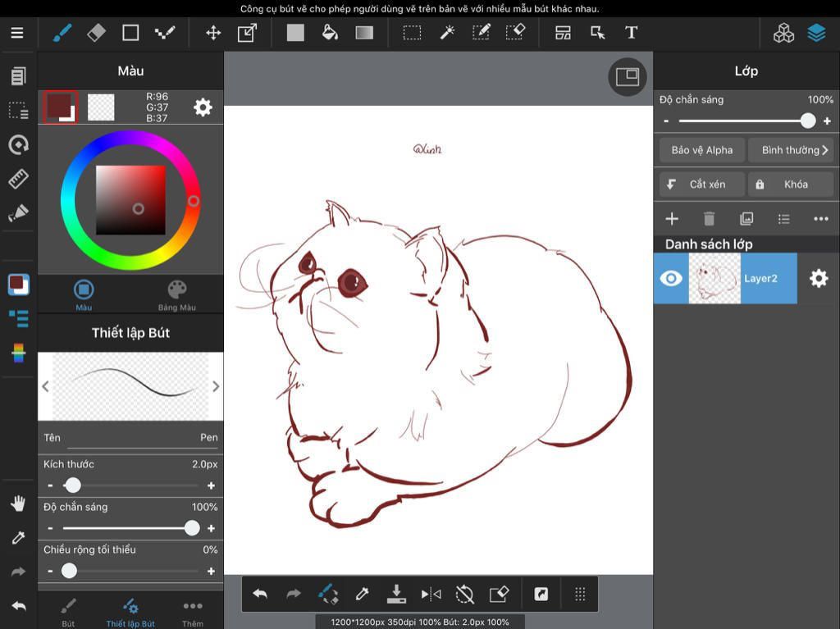Open Bình thường blend mode dropdown
The width and height of the screenshot is (840, 629).
point(791,150)
